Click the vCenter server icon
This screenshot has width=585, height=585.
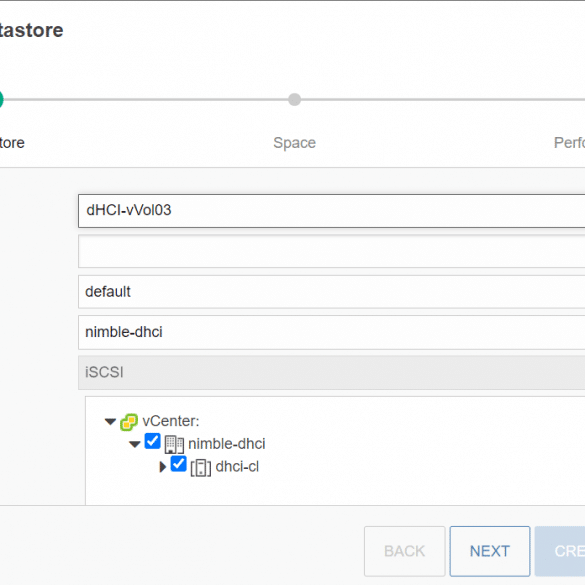(129, 422)
